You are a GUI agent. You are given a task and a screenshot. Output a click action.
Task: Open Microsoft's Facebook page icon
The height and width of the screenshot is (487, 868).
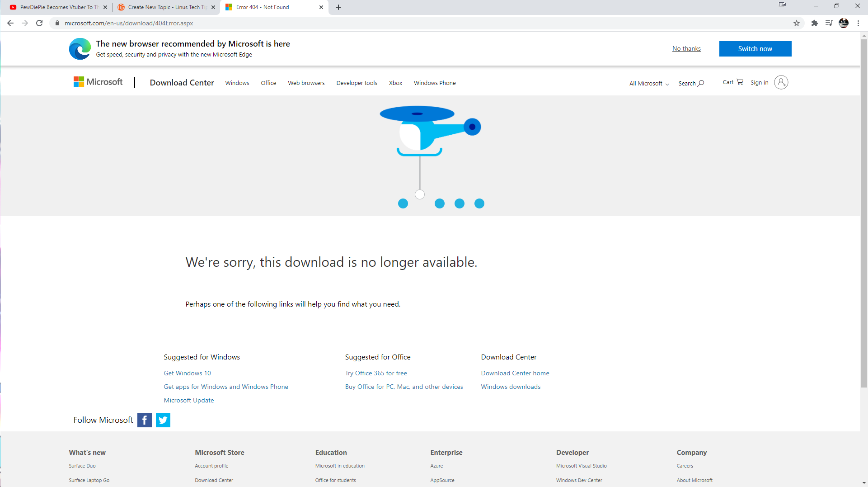click(145, 420)
